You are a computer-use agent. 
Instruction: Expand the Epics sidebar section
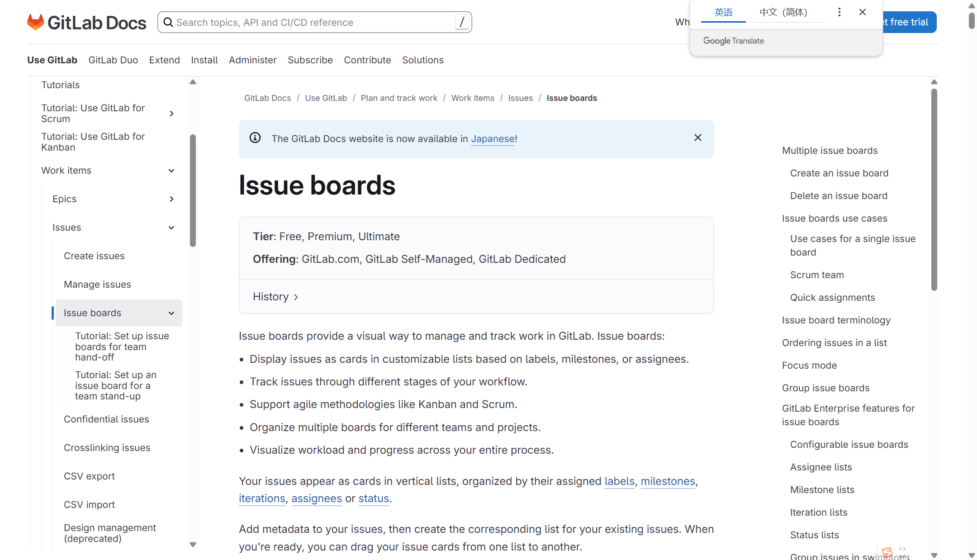171,199
